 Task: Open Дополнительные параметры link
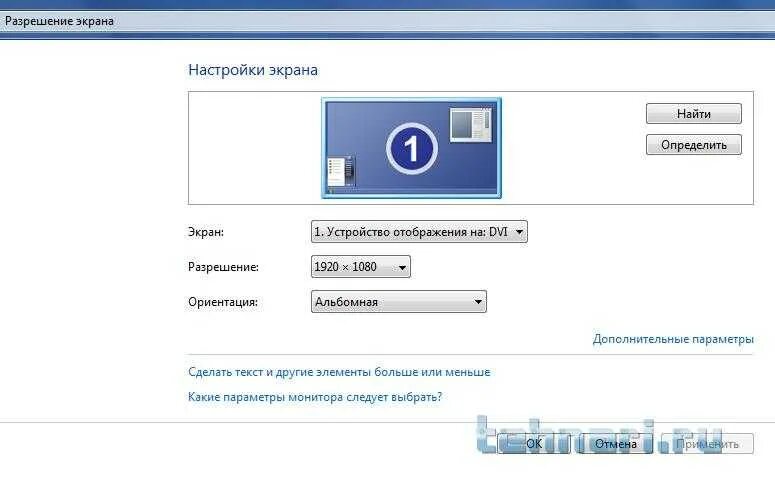tap(673, 339)
